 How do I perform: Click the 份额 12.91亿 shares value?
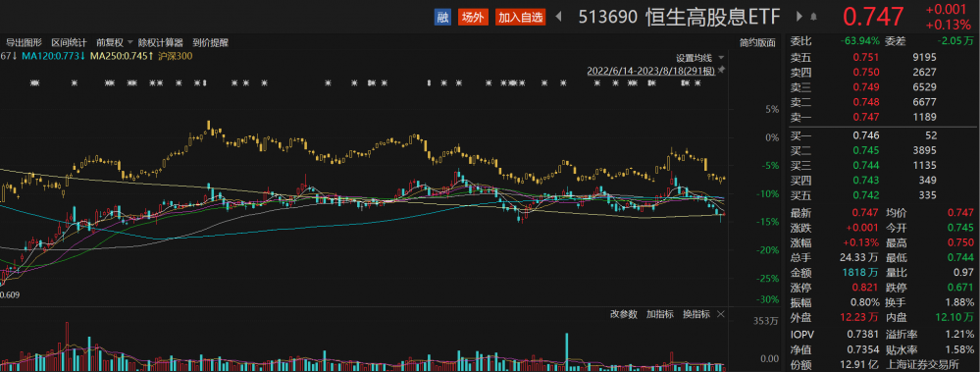click(x=860, y=364)
